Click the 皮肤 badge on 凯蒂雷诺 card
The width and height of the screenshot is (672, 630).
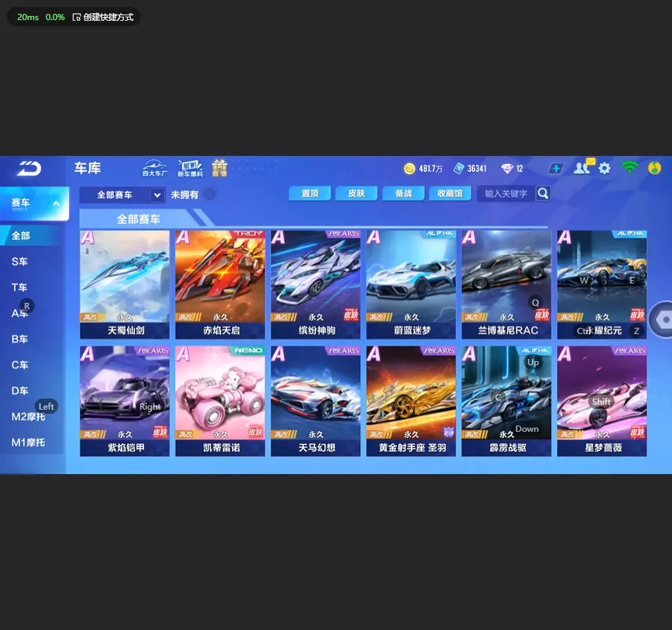coord(256,432)
